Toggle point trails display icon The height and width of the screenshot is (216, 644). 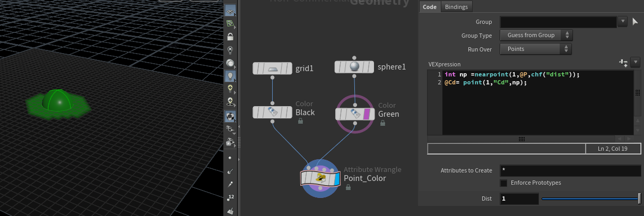230,184
